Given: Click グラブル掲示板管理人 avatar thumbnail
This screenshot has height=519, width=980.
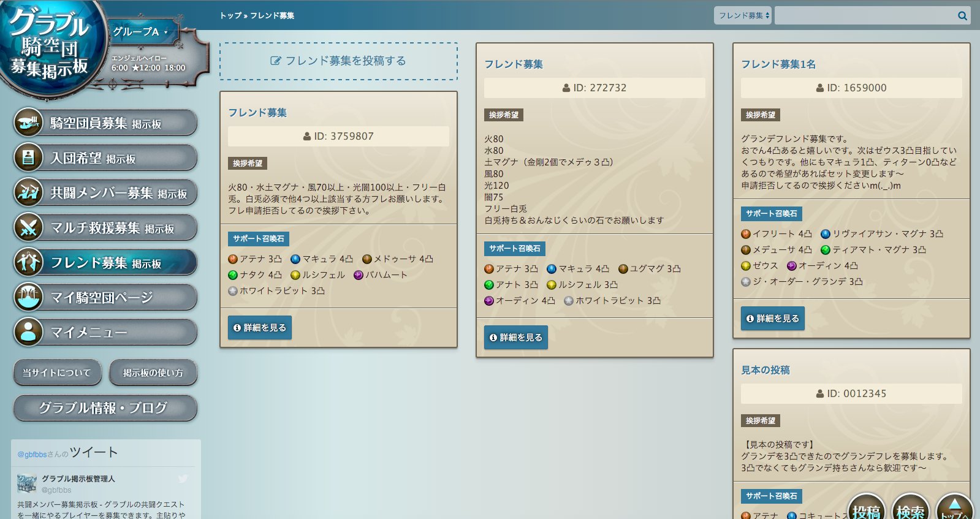Looking at the screenshot, I should pyautogui.click(x=27, y=484).
